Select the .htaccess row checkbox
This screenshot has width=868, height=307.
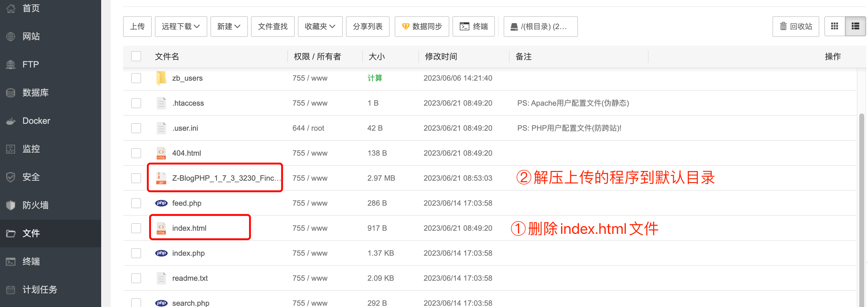coord(136,103)
